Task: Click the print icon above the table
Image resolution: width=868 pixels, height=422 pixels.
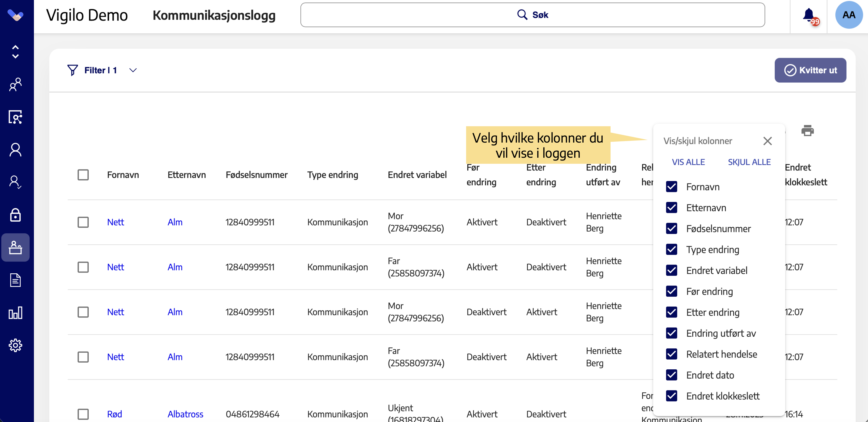Action: coord(807,130)
